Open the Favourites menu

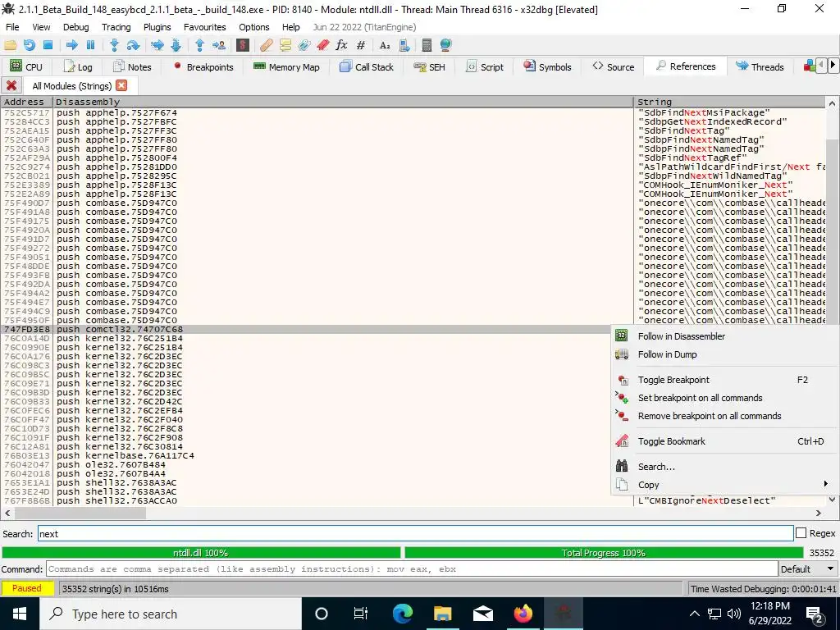click(204, 27)
